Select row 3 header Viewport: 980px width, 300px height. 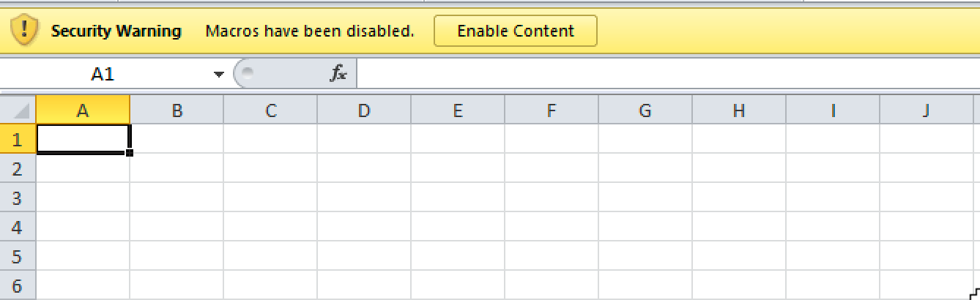click(x=18, y=198)
